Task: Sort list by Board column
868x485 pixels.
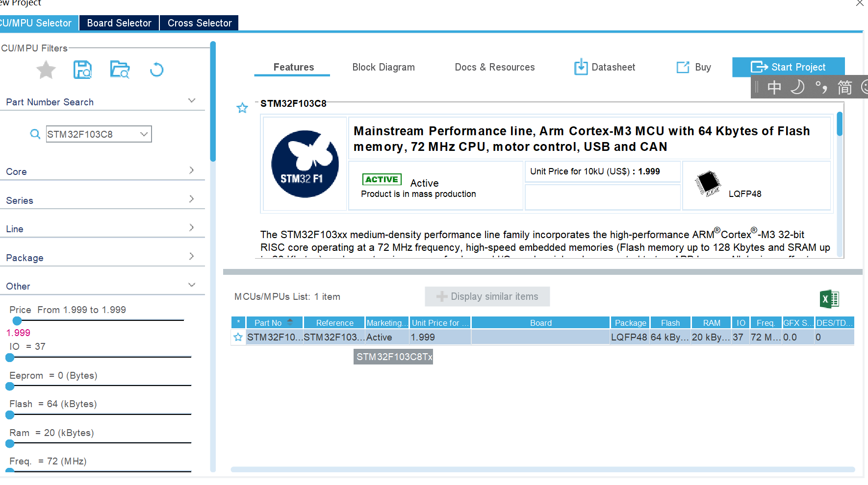Action: pyautogui.click(x=541, y=322)
